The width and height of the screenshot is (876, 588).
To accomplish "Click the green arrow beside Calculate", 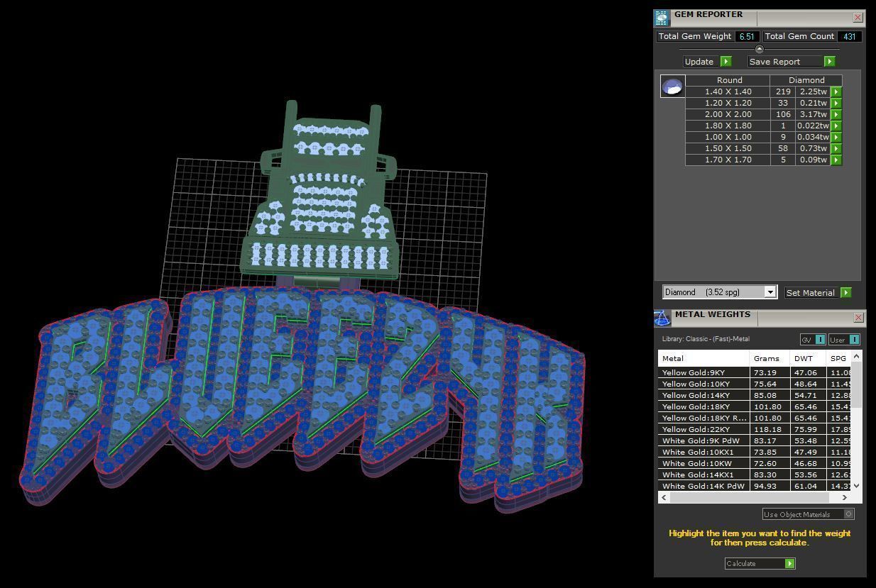I will point(789,563).
